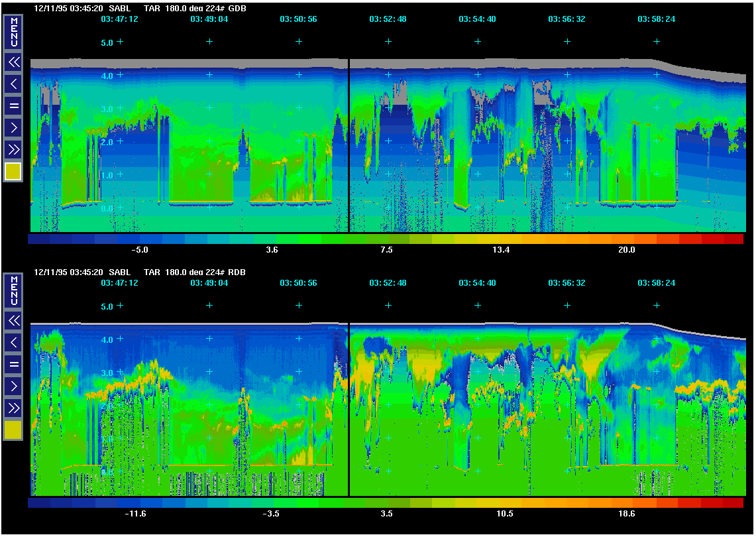The height and width of the screenshot is (537, 756).
Task: Click the double-right fast forward arrow in top panel
Action: [x=13, y=149]
